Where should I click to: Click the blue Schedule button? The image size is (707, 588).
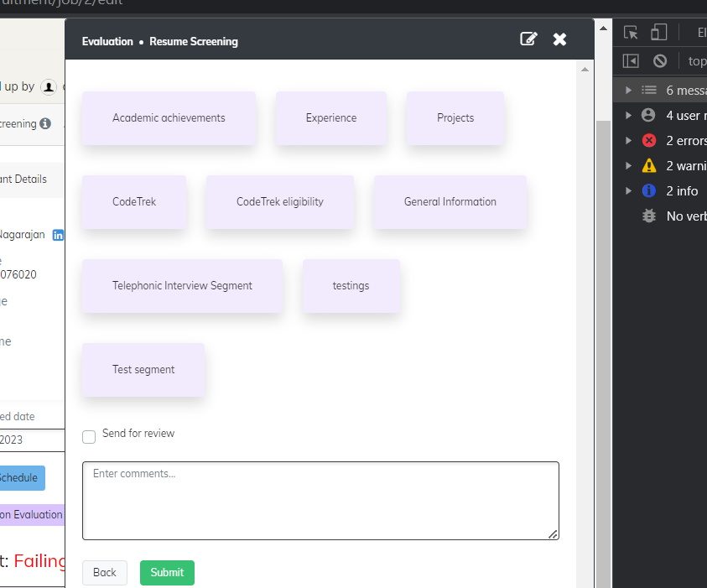(x=22, y=478)
